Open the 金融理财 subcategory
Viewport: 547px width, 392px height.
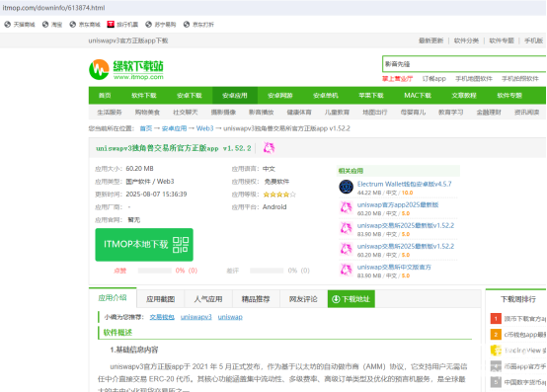tap(489, 113)
